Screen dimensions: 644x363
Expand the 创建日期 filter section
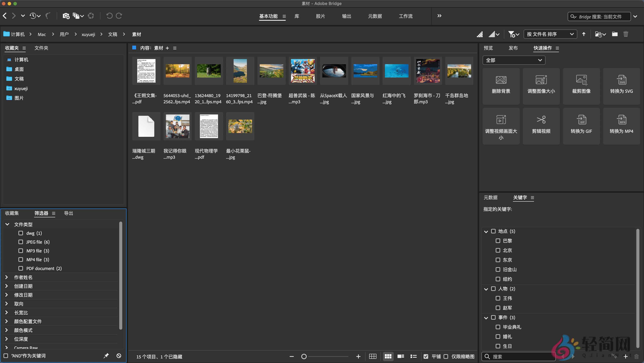click(7, 286)
